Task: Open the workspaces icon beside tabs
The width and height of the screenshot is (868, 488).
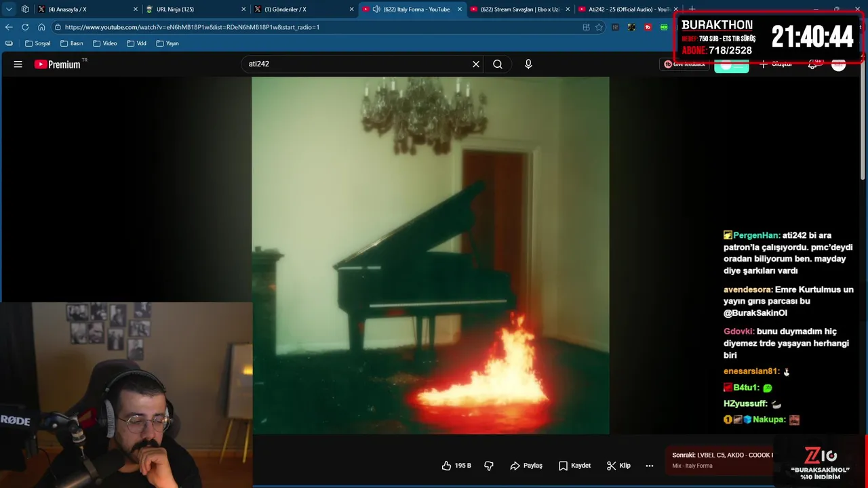Action: coord(25,9)
